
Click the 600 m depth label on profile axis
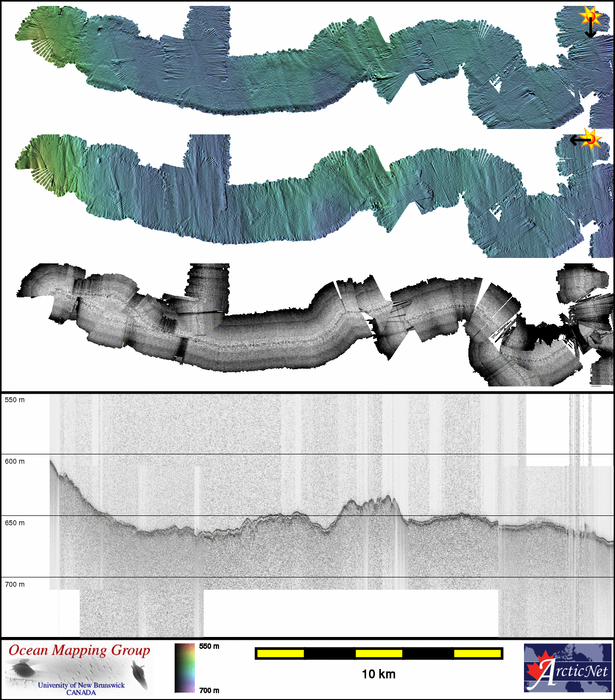[15, 461]
